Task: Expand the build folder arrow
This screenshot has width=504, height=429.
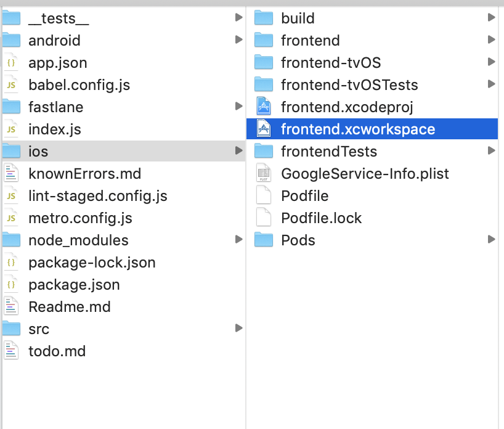Action: point(491,18)
